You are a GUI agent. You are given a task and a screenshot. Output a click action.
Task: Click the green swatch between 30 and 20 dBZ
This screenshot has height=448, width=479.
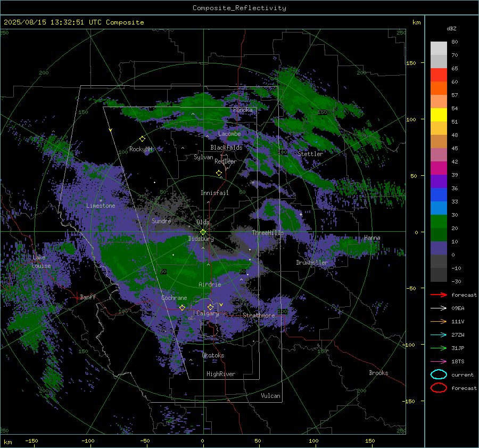[x=439, y=222]
